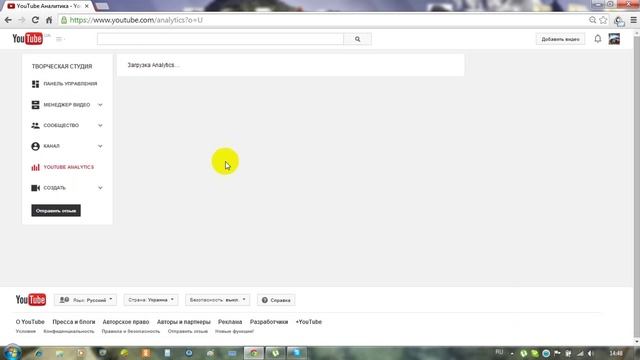
Task: Click the Добавить видео button
Action: coord(560,39)
